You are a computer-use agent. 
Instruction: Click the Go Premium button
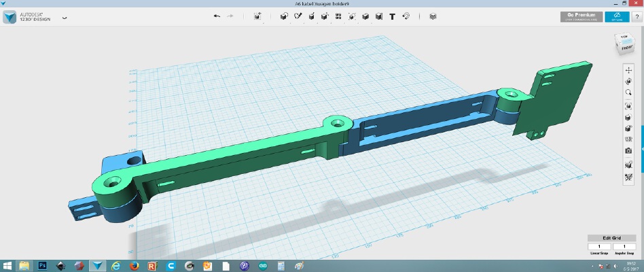582,16
